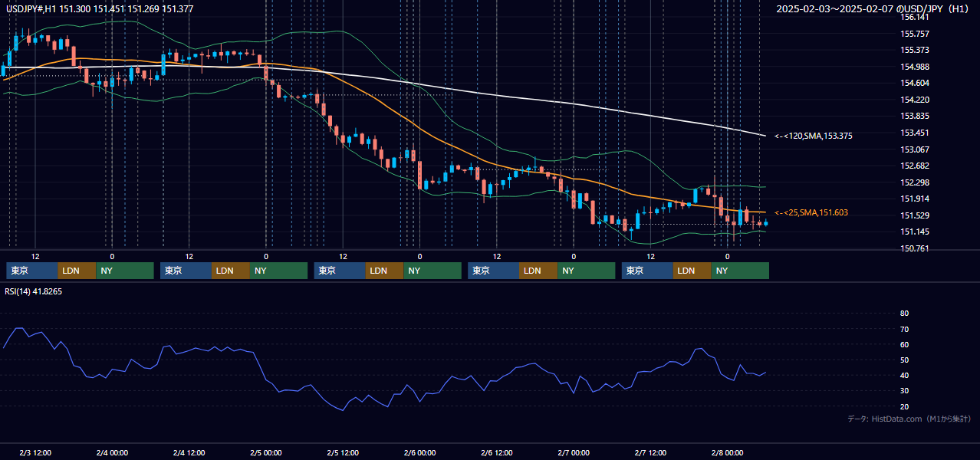Click the 2/5 12:00 time axis label
Screen dimensions: 980x460
[x=343, y=453]
